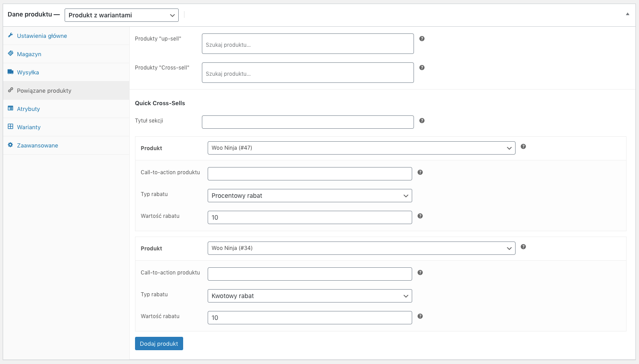Click the Dane produktu title text

pos(30,14)
